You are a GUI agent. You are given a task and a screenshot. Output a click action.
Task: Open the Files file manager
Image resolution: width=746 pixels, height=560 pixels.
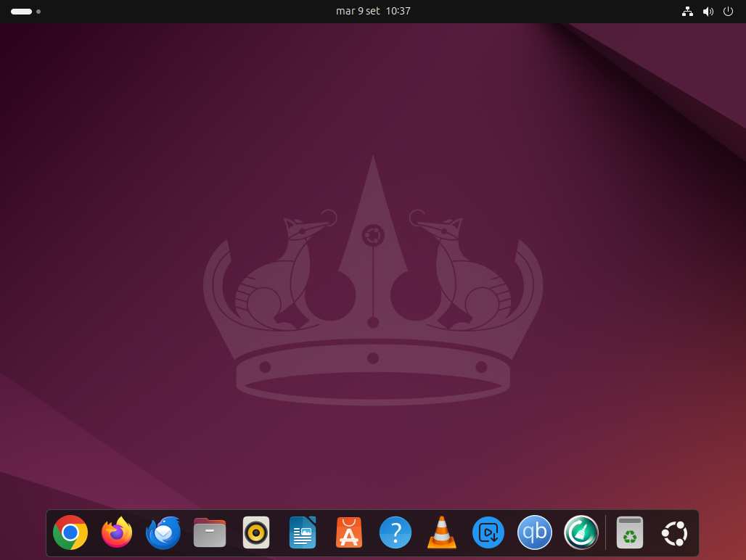210,532
